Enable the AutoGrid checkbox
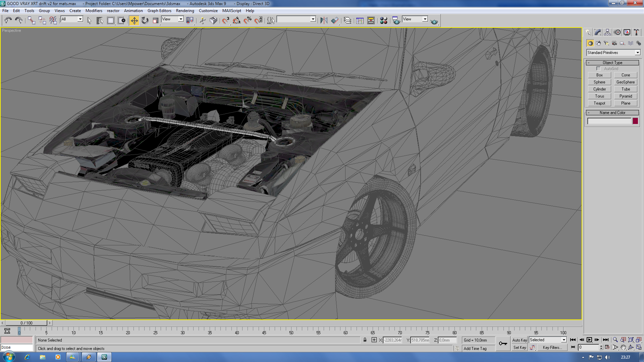Viewport: 644px width, 362px height. pos(598,69)
